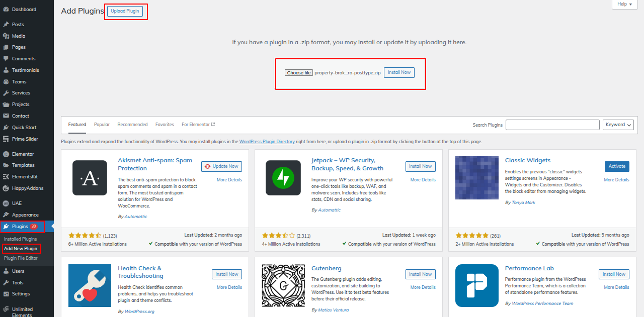Activate the Classic Widgets plugin

coord(617,166)
